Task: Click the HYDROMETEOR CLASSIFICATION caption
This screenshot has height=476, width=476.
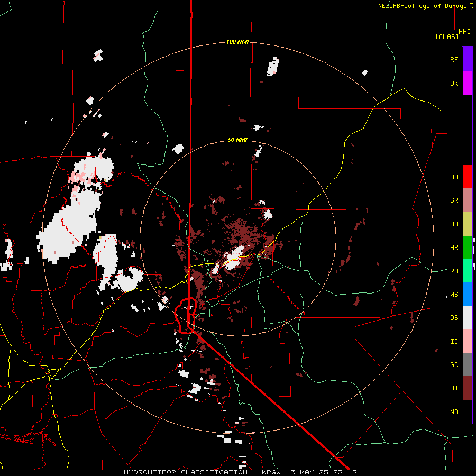Action: click(186, 472)
